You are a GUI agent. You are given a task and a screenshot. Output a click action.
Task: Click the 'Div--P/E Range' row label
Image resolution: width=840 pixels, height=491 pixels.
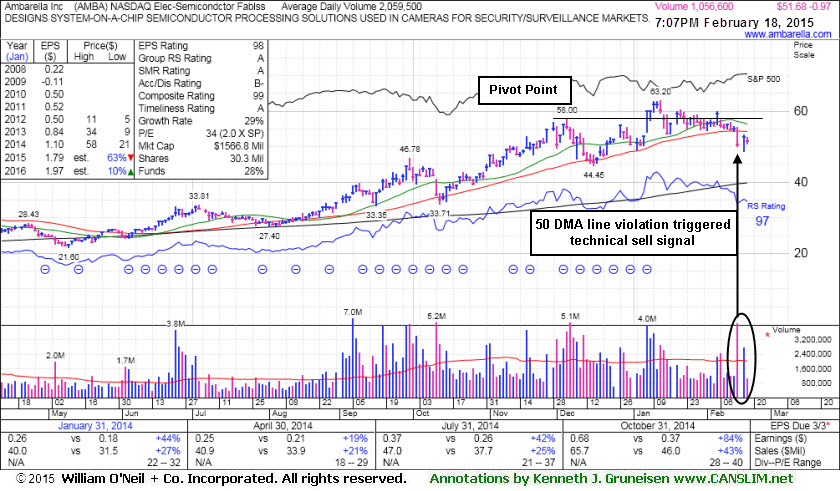[787, 463]
